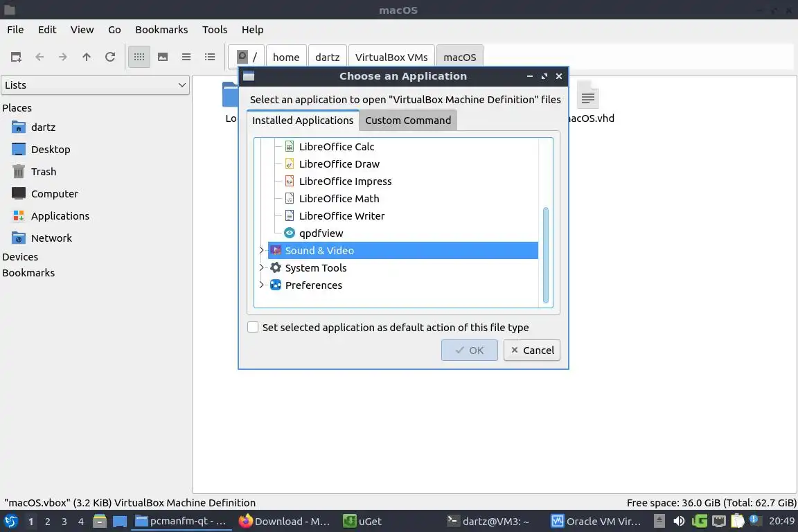Viewport: 798px width, 532px height.
Task: Click the clock showing 20:49
Action: [x=781, y=522]
